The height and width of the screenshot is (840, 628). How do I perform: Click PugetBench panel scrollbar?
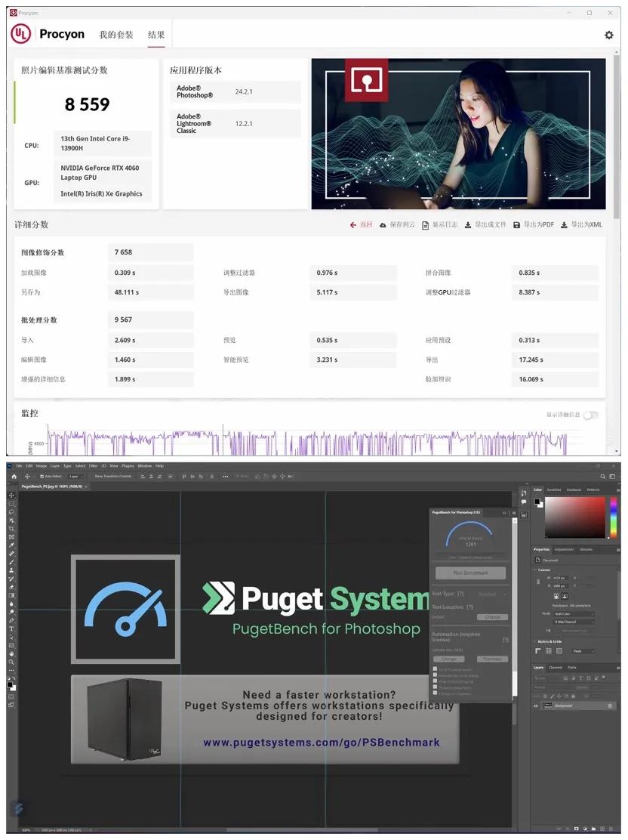(x=515, y=607)
